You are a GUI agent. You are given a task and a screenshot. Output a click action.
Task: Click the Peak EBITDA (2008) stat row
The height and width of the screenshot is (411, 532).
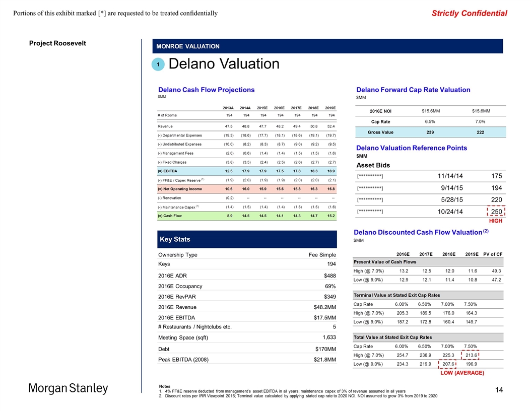point(247,360)
